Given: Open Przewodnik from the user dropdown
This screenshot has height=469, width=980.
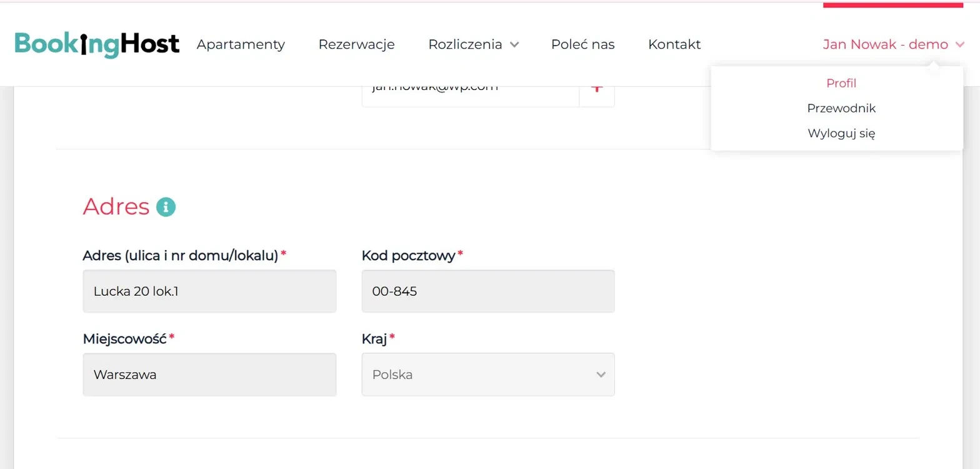Looking at the screenshot, I should point(841,108).
